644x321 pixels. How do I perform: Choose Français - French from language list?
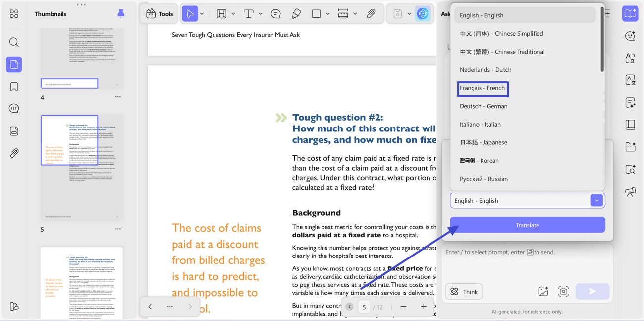[x=483, y=88]
